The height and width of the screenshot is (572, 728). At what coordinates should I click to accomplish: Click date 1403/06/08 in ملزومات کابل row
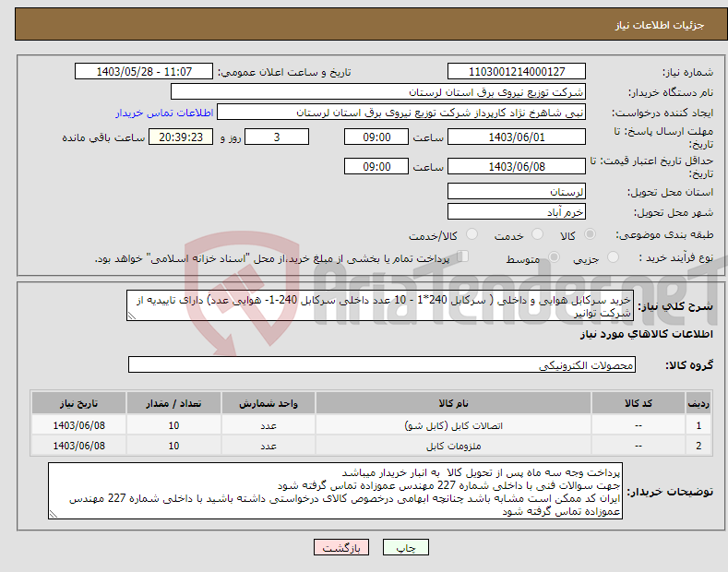(79, 446)
